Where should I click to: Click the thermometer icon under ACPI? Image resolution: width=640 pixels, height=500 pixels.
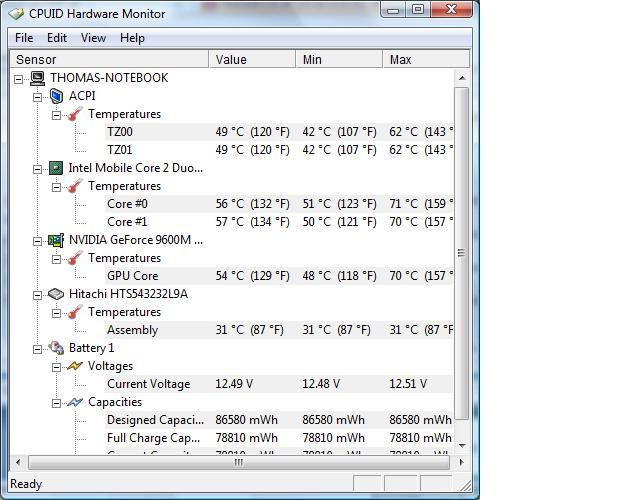coord(75,114)
